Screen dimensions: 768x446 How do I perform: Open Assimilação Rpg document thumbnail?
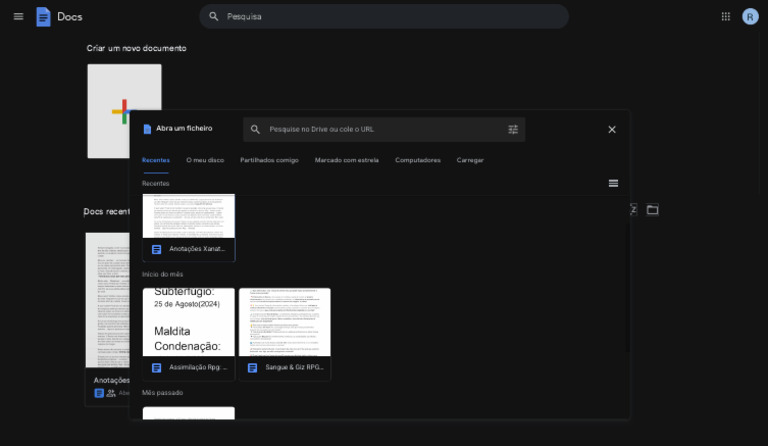[189, 322]
